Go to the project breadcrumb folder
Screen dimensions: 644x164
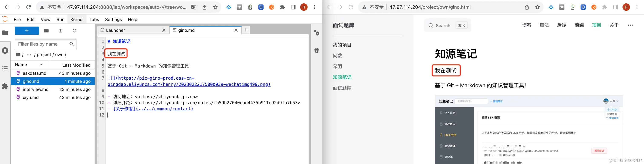click(44, 55)
